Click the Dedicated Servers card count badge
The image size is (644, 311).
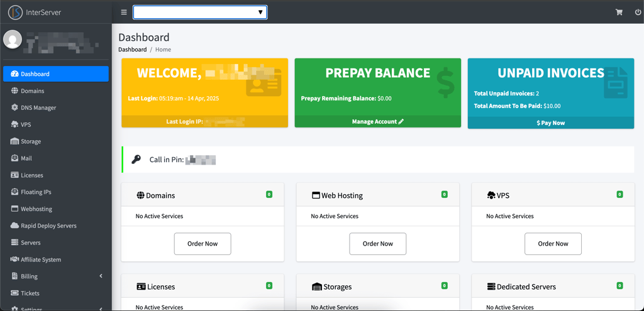619,286
